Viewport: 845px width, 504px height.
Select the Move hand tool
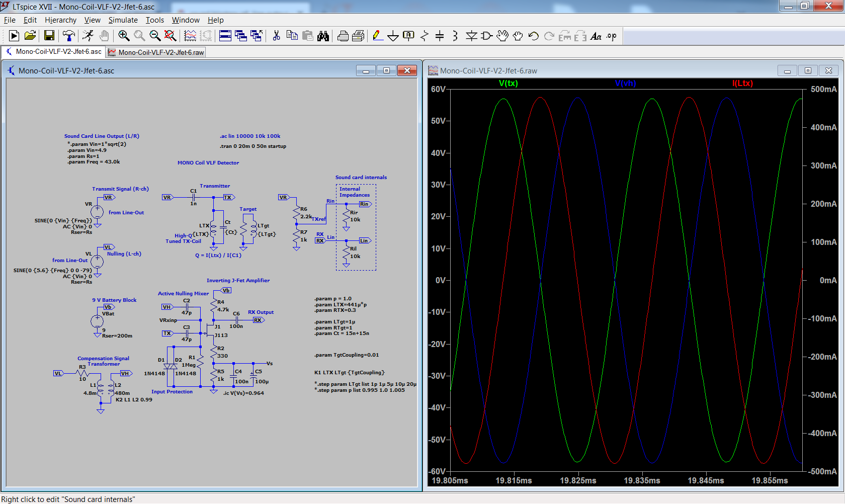point(502,36)
